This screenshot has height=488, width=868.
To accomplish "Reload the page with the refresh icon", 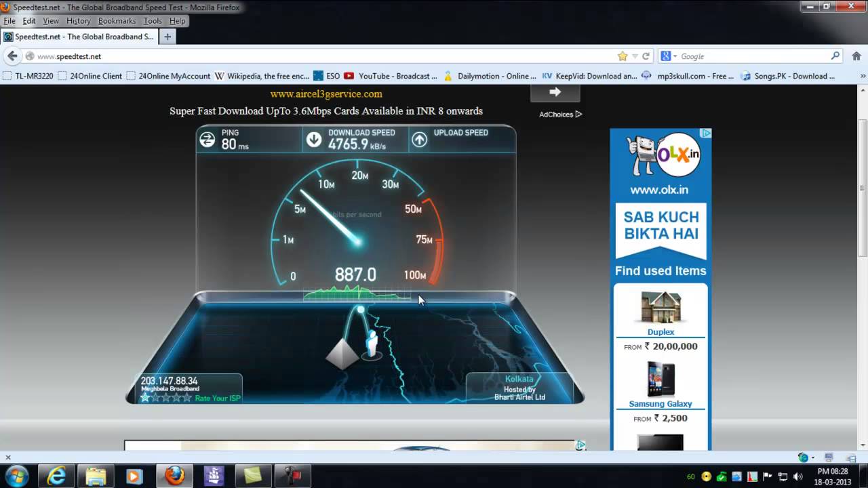I will click(646, 56).
